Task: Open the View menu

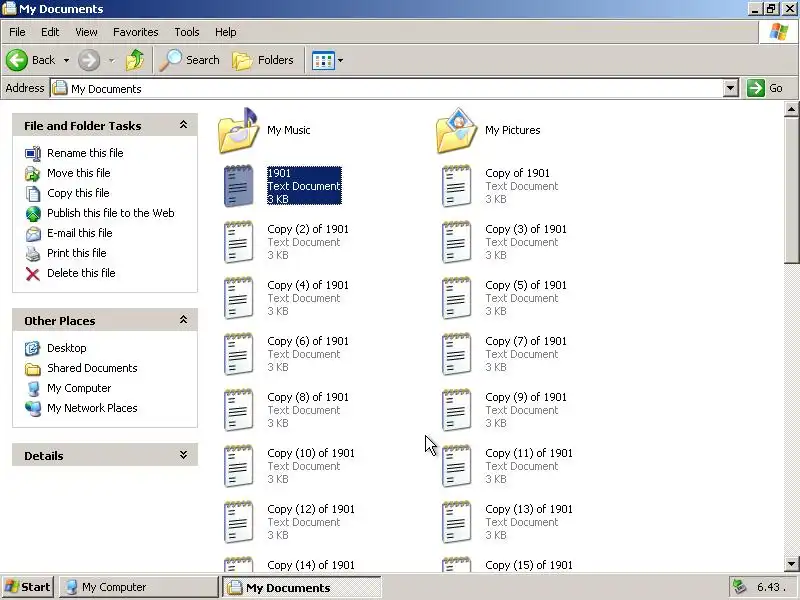Action: coord(86,32)
